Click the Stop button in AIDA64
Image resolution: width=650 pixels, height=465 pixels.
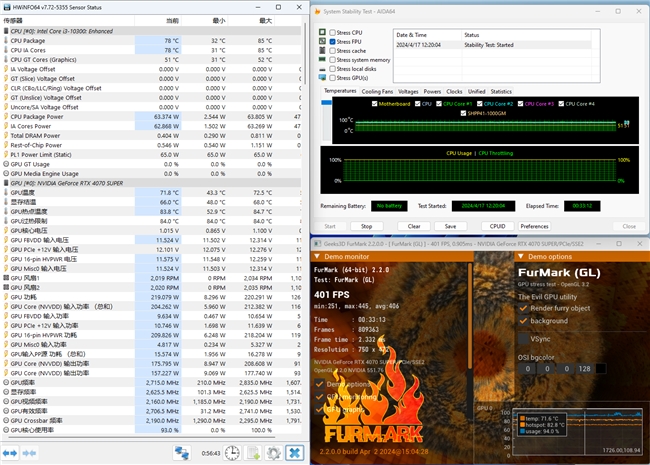[366, 226]
